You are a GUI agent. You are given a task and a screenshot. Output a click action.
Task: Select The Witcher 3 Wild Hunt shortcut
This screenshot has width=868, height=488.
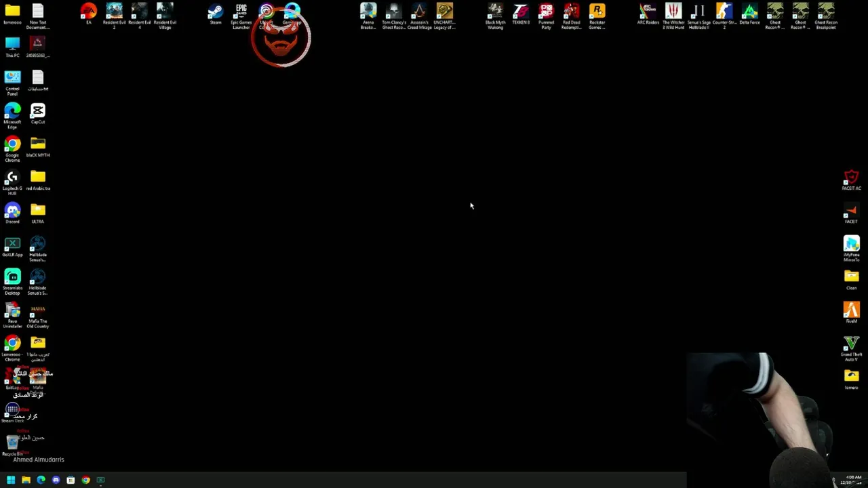click(673, 15)
